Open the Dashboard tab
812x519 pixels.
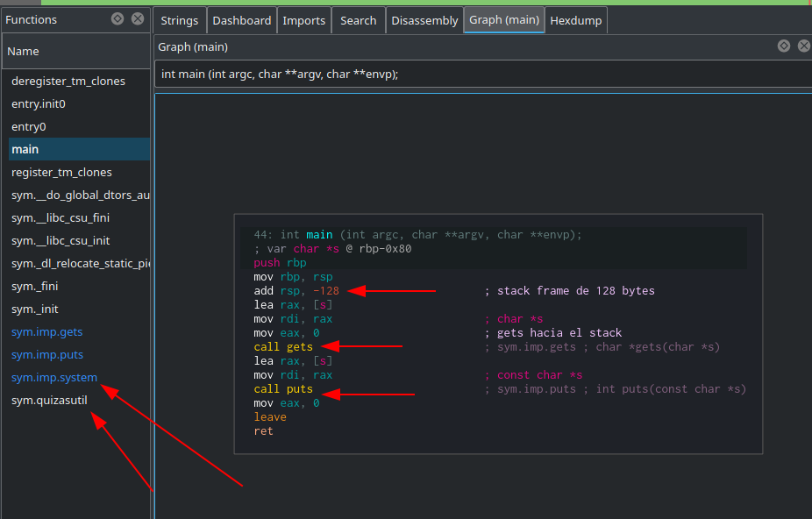pyautogui.click(x=241, y=20)
